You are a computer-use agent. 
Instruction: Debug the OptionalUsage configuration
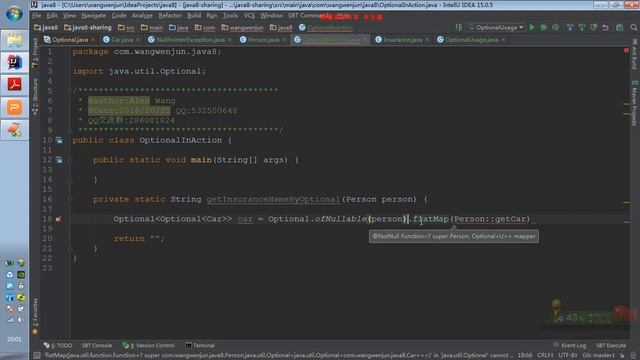[x=544, y=28]
